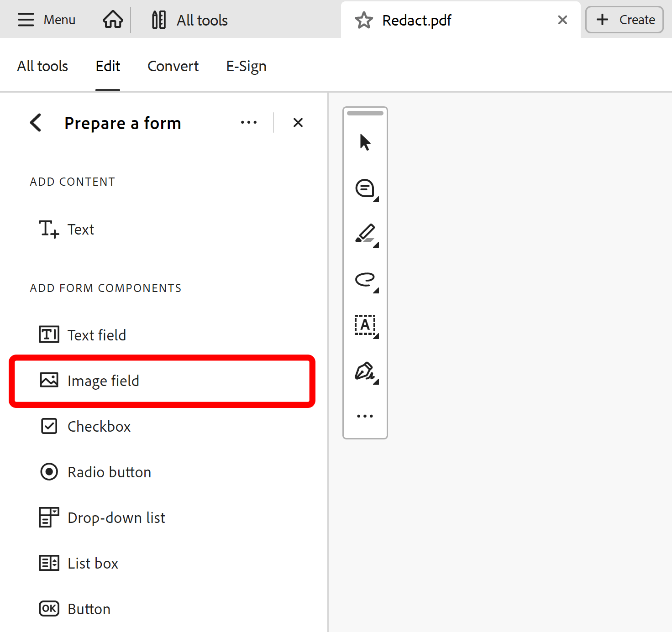The image size is (672, 632).
Task: Add a Radio button form component
Action: click(109, 472)
